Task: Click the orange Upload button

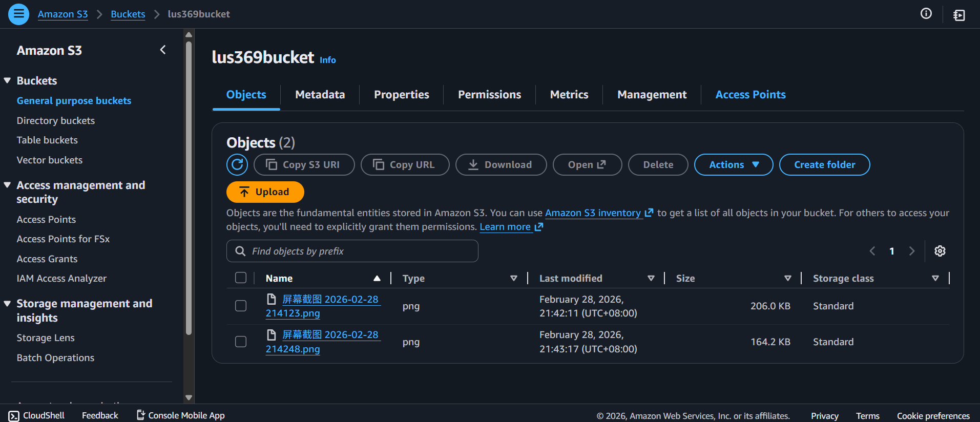Action: tap(265, 192)
